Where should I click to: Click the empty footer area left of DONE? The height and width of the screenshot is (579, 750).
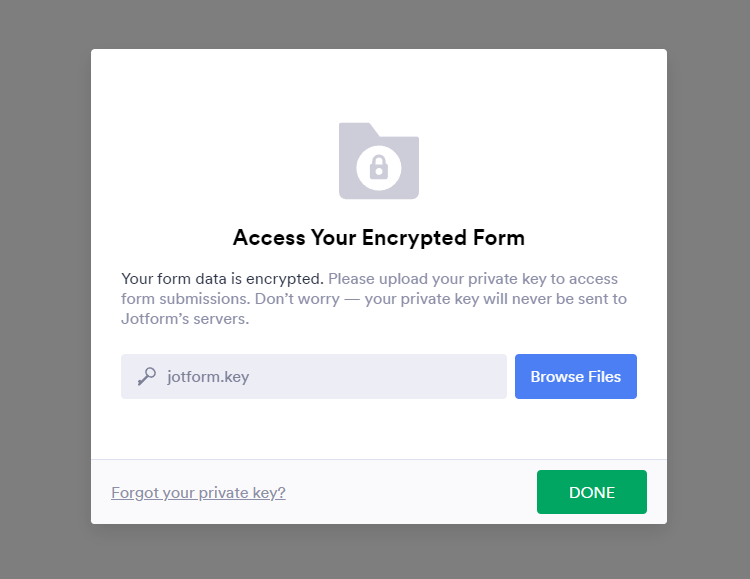click(410, 492)
